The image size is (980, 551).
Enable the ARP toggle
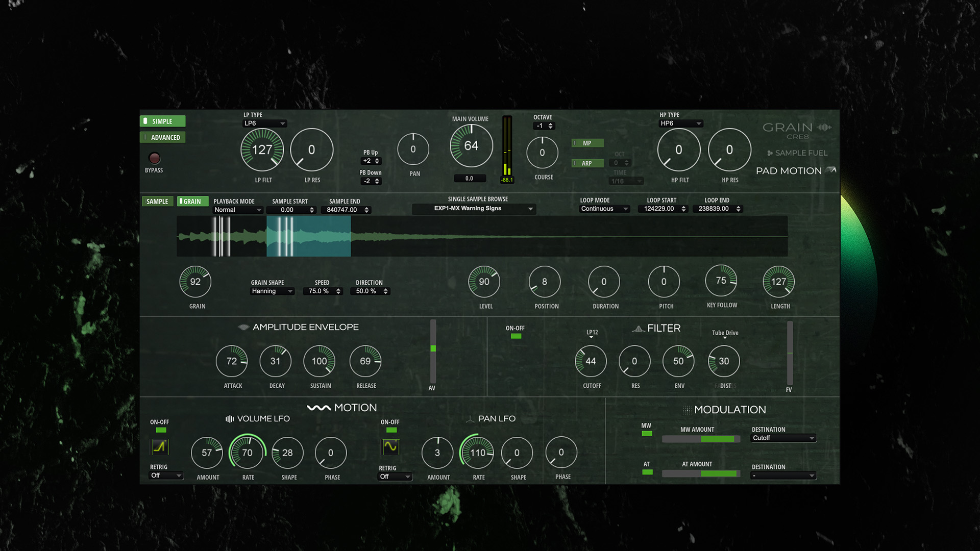[x=587, y=163]
